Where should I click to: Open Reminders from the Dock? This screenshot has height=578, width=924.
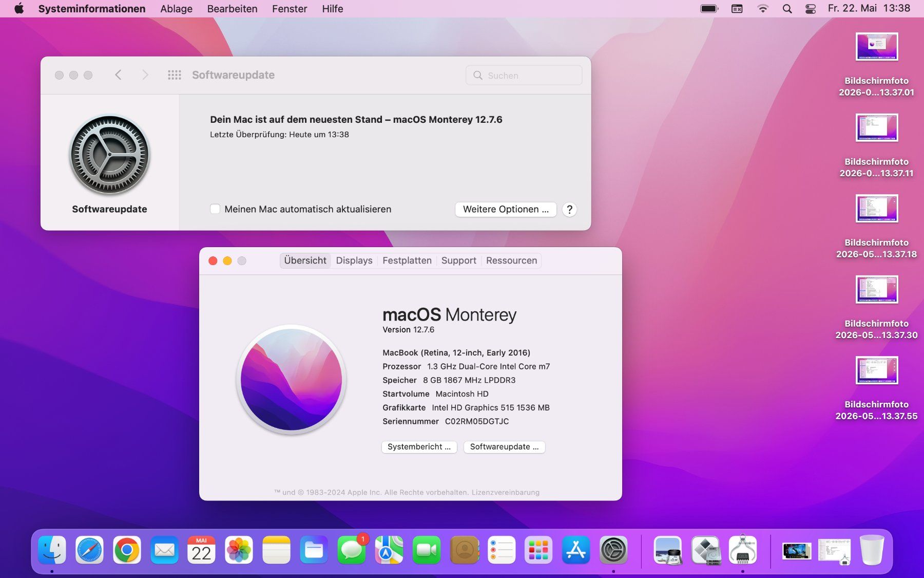pos(502,550)
